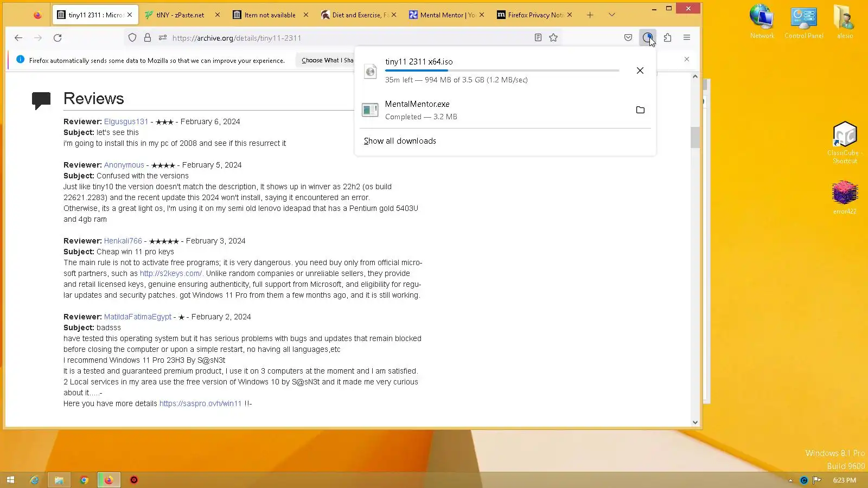Close the Firefox Privacy Notice tab
868x488 pixels.
(570, 15)
